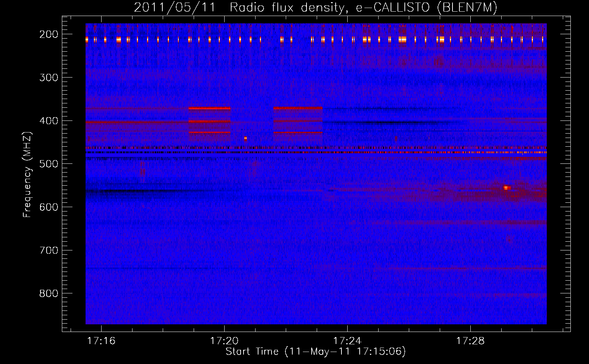Click the '400' frequency tick label
The height and width of the screenshot is (364, 589).
pos(49,121)
